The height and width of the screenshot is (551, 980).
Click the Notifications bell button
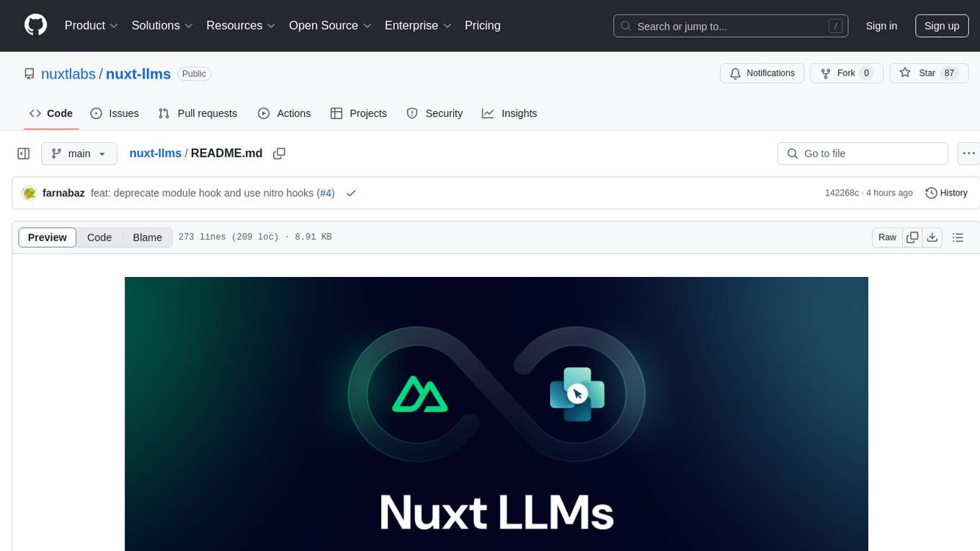pos(762,73)
